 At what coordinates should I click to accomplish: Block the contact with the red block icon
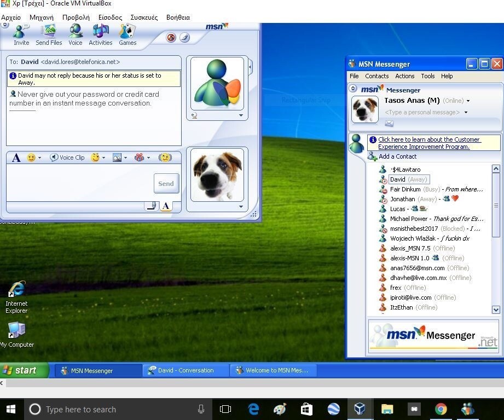pos(171,38)
